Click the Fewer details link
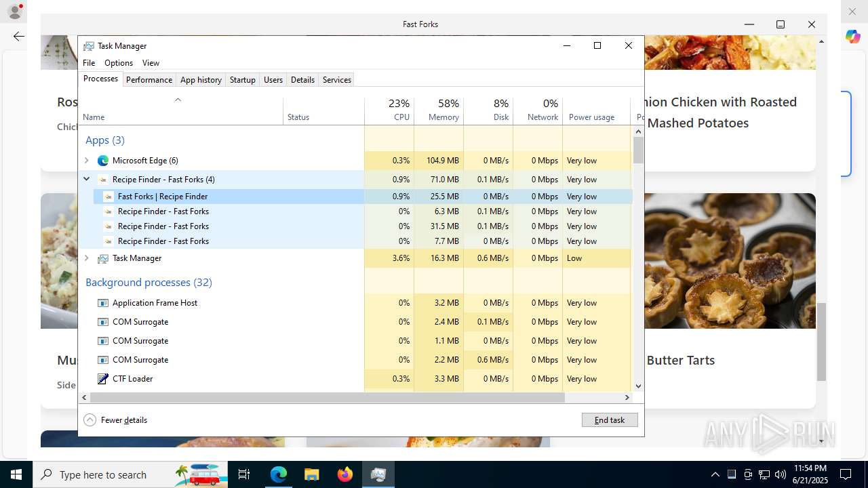Image resolution: width=868 pixels, height=488 pixels. (x=124, y=420)
